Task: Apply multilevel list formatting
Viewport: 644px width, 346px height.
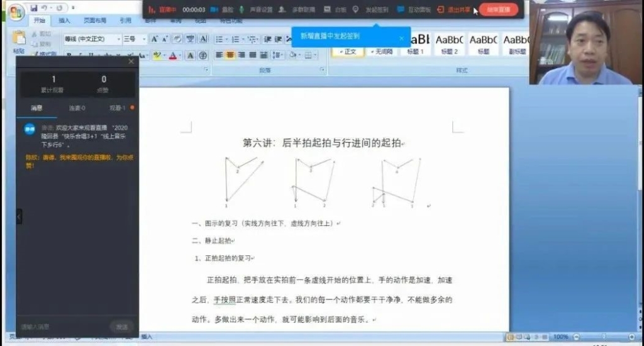Action: click(252, 39)
